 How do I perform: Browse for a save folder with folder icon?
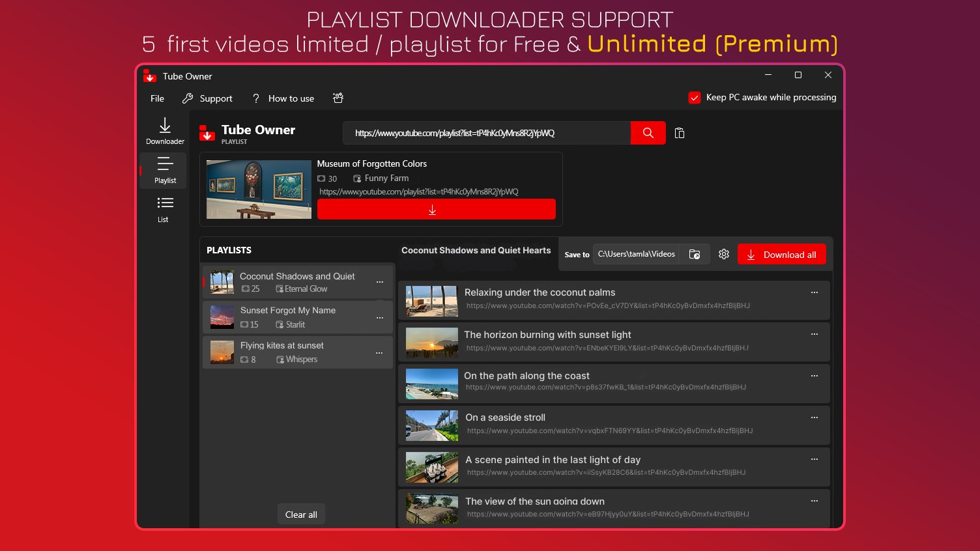695,254
